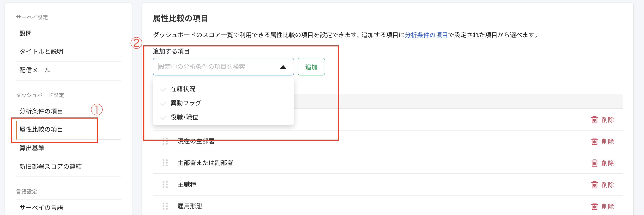This screenshot has width=644, height=215.
Task: Select 在籍状況 option in dropdown list
Action: coord(183,89)
